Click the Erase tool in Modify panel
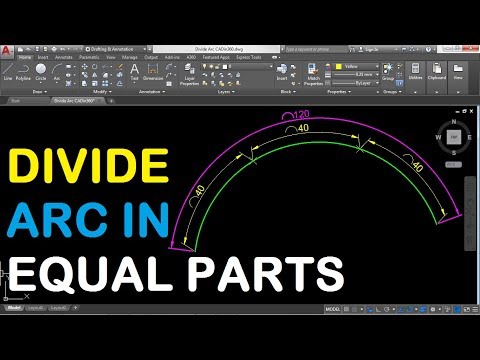 120,67
